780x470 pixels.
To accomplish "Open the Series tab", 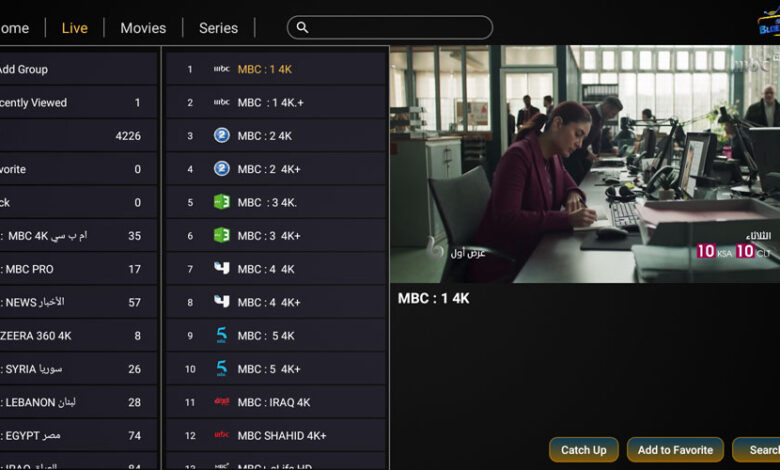I will click(x=218, y=28).
